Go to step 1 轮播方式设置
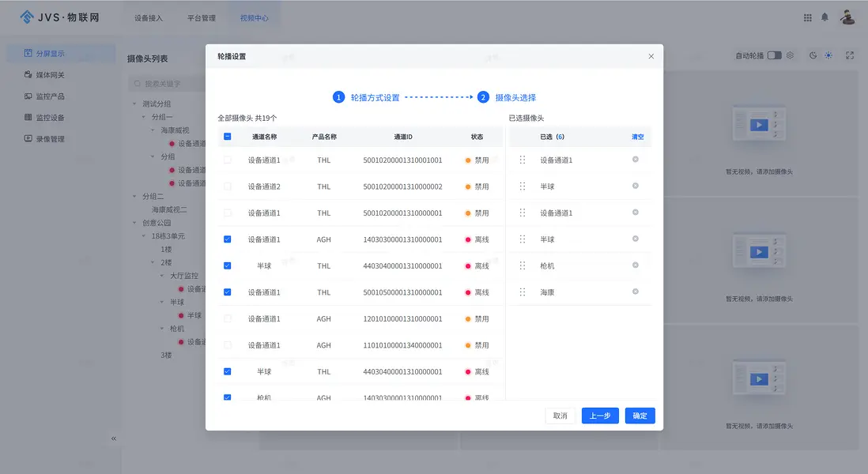Screen dimensions: 868x474 click(x=366, y=97)
